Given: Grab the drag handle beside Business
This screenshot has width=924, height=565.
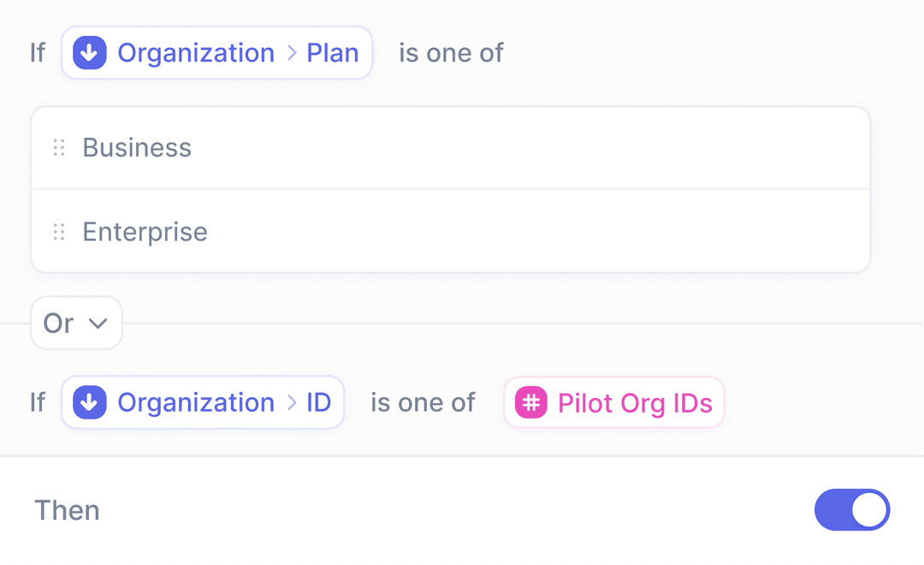Looking at the screenshot, I should pyautogui.click(x=59, y=148).
